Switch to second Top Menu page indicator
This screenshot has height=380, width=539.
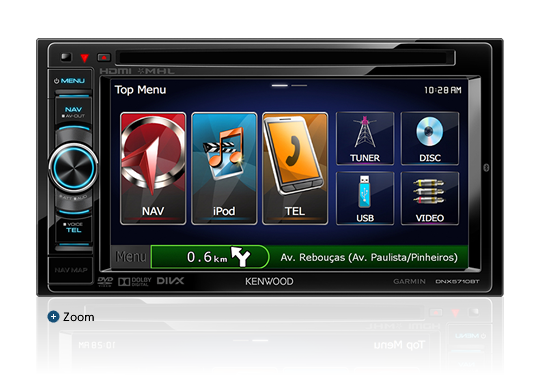pos(299,85)
